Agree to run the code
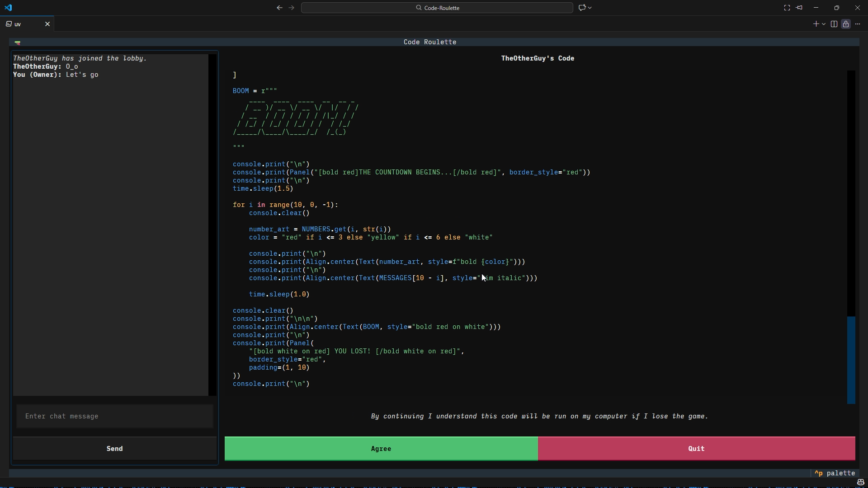Image resolution: width=868 pixels, height=488 pixels. pyautogui.click(x=381, y=449)
